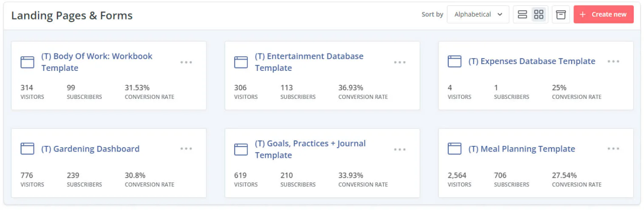The width and height of the screenshot is (644, 210).
Task: Open three-dot menu for Entertainment Database Template
Action: [x=400, y=62]
